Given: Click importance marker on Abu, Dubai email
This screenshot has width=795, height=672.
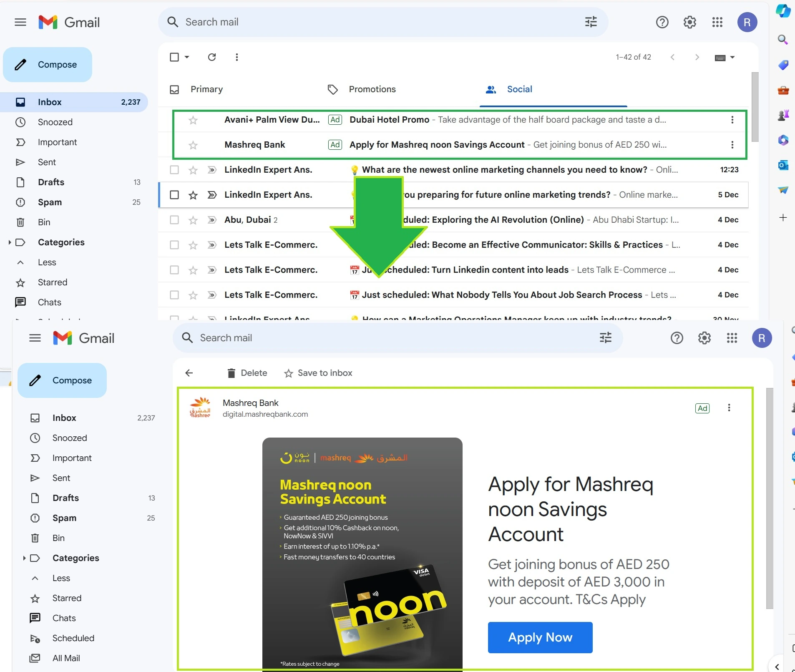Looking at the screenshot, I should 212,220.
